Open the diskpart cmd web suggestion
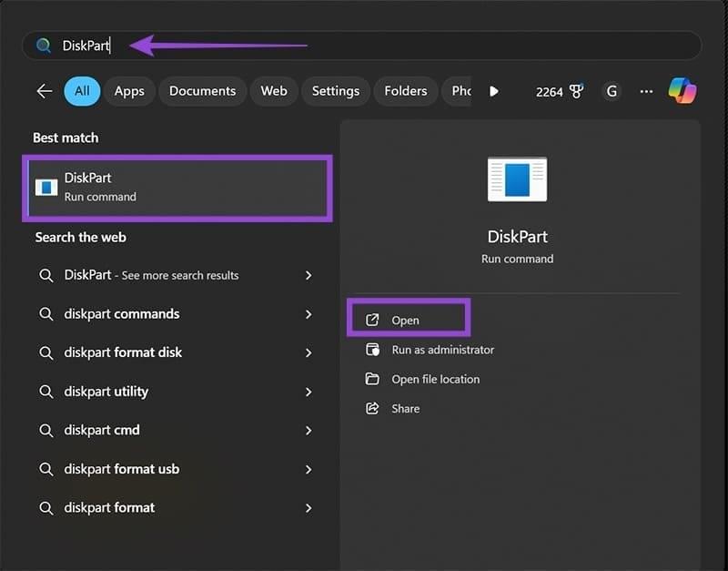728x571 pixels. pyautogui.click(x=102, y=430)
